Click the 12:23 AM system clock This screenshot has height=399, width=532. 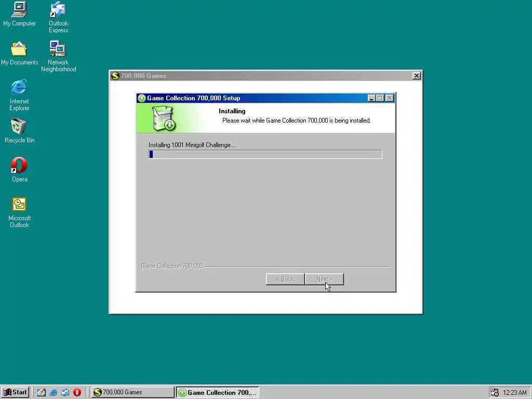click(515, 393)
